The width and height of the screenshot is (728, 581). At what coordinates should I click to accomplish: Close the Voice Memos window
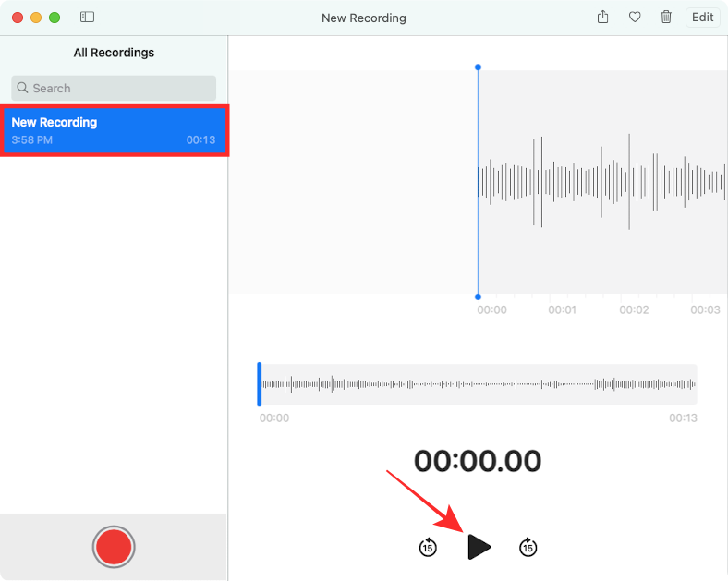[x=18, y=18]
